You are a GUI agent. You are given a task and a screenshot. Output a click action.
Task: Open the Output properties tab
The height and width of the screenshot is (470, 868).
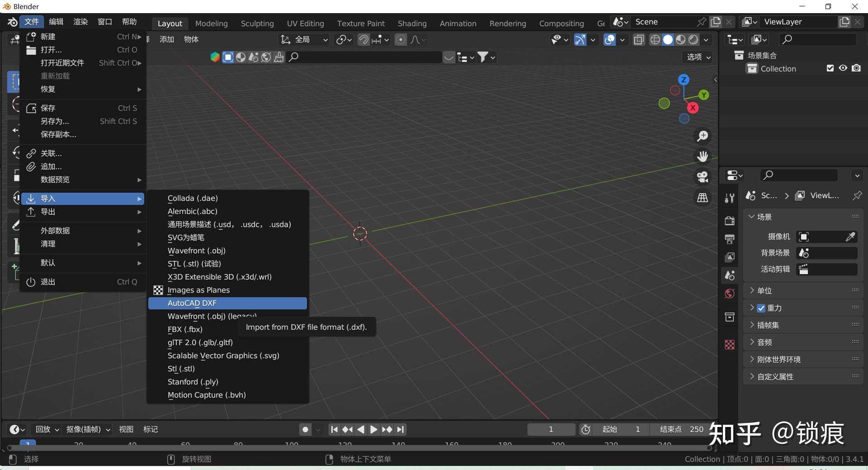(730, 239)
